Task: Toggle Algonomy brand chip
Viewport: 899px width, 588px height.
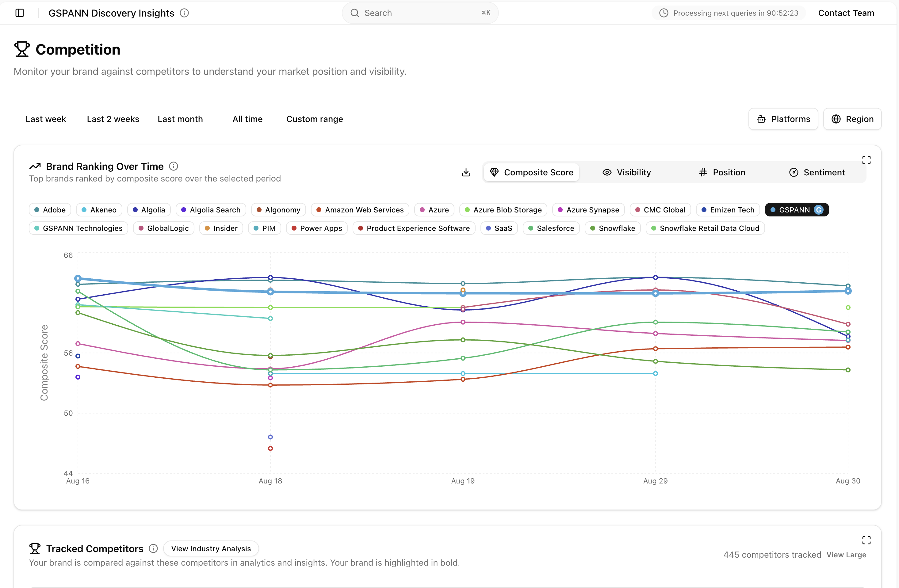Action: [278, 210]
